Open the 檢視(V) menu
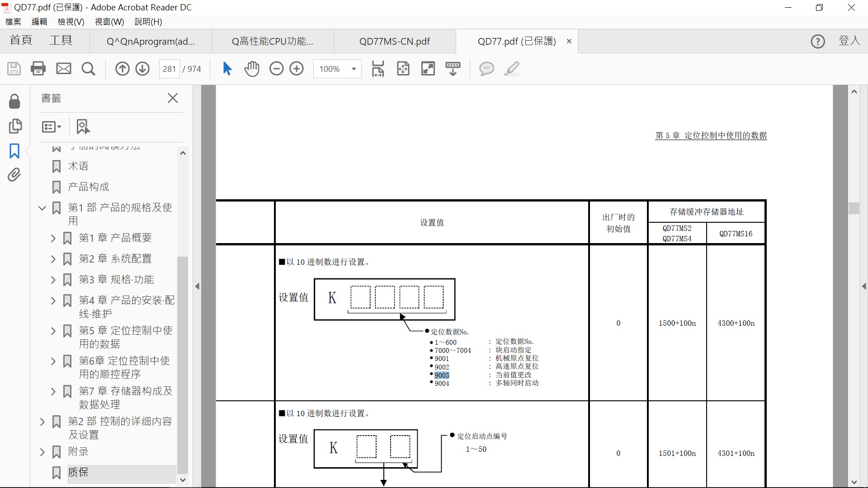868x488 pixels. 71,22
